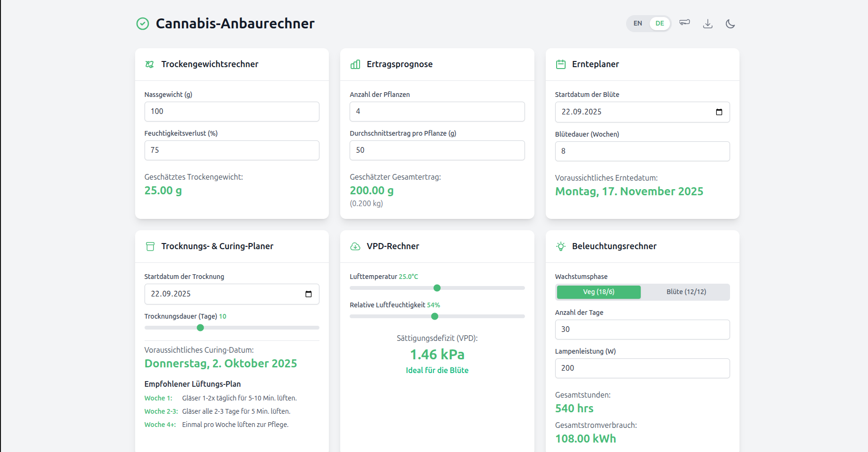The image size is (868, 452).
Task: Toggle dark mode with the moon icon
Action: point(730,24)
